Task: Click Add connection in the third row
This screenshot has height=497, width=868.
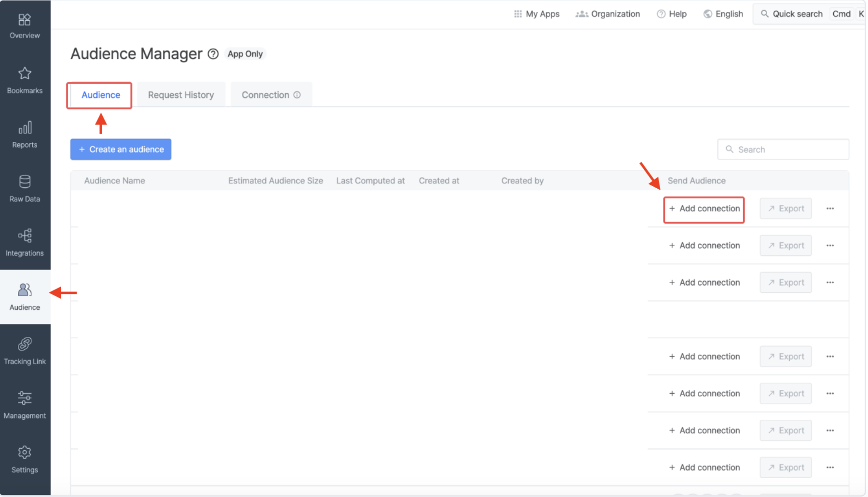Action: click(705, 283)
